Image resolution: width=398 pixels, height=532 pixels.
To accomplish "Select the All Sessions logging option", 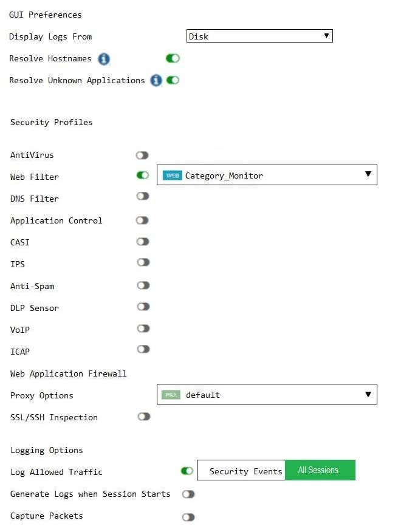I will tap(320, 470).
